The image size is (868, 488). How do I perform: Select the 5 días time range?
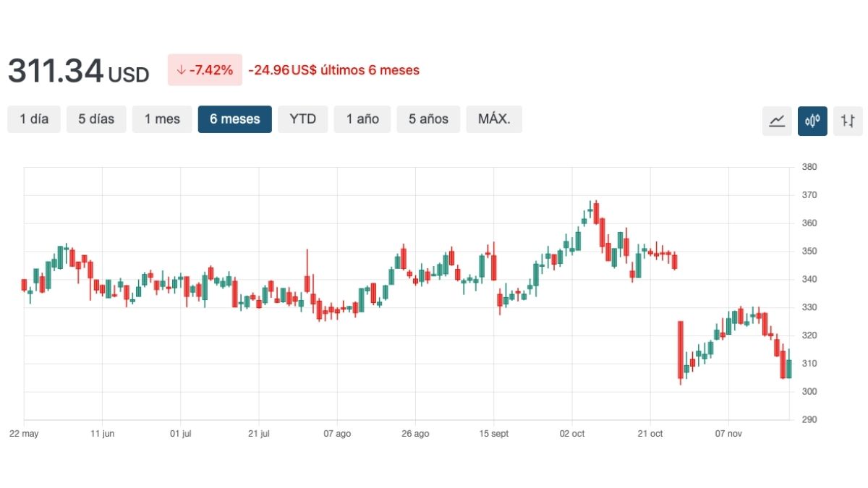pos(96,119)
